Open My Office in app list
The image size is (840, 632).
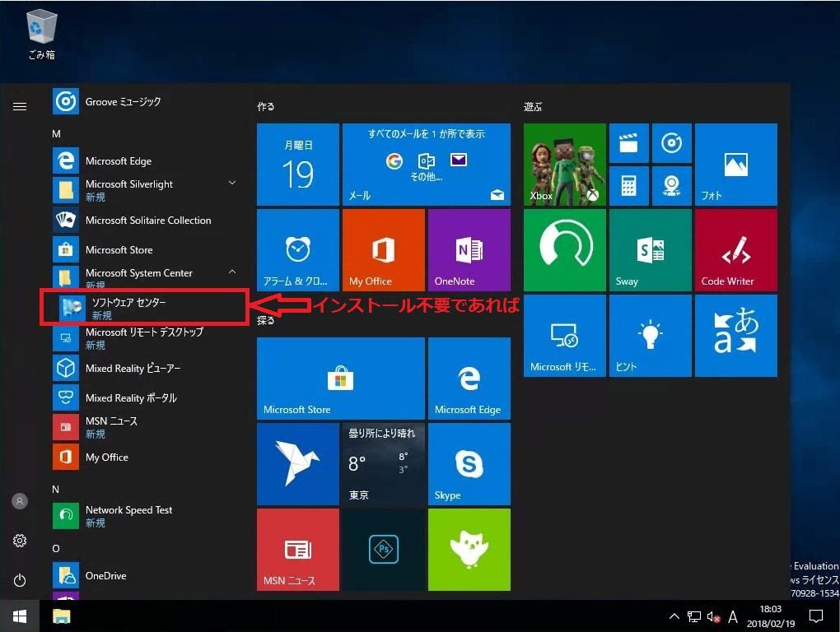coord(145,457)
